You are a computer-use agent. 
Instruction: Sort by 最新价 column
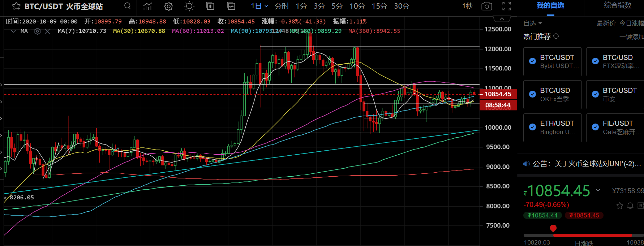click(x=606, y=23)
